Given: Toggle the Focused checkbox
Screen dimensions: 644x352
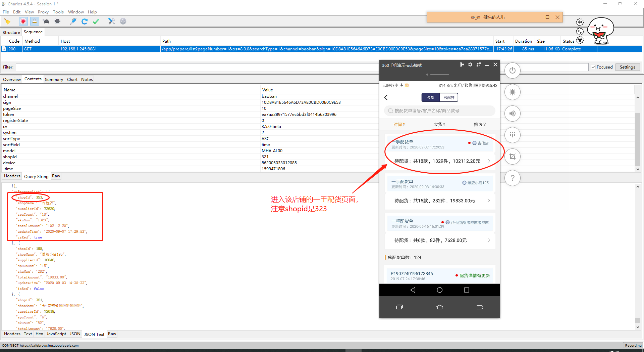Looking at the screenshot, I should coord(593,67).
